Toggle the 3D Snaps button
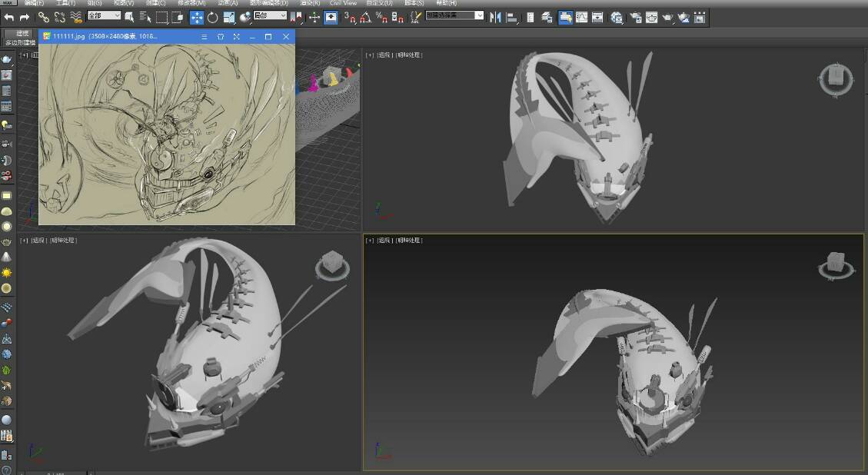The height and width of the screenshot is (475, 868). pyautogui.click(x=349, y=17)
